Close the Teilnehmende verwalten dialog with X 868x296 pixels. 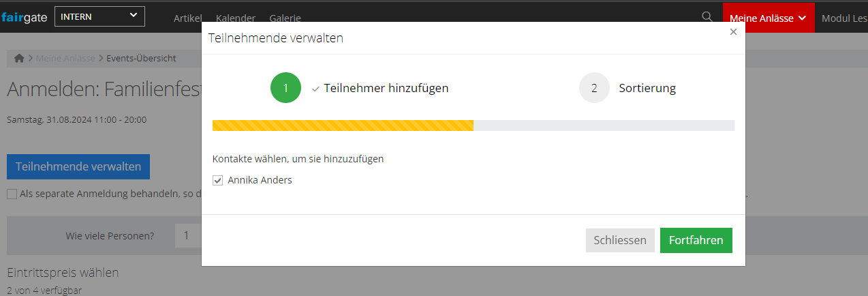coord(733,31)
